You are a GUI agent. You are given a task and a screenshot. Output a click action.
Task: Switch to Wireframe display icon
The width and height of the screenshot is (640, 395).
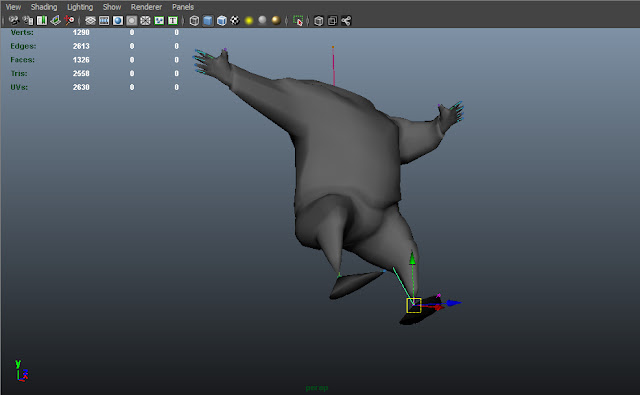click(x=194, y=20)
